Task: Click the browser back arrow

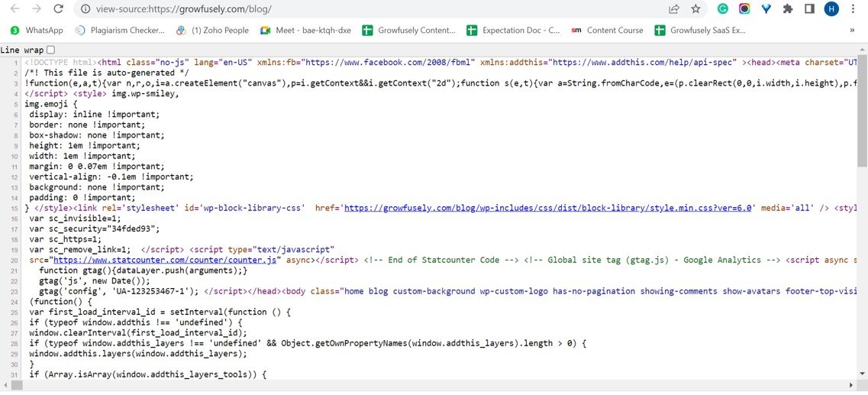Action: pyautogui.click(x=14, y=9)
